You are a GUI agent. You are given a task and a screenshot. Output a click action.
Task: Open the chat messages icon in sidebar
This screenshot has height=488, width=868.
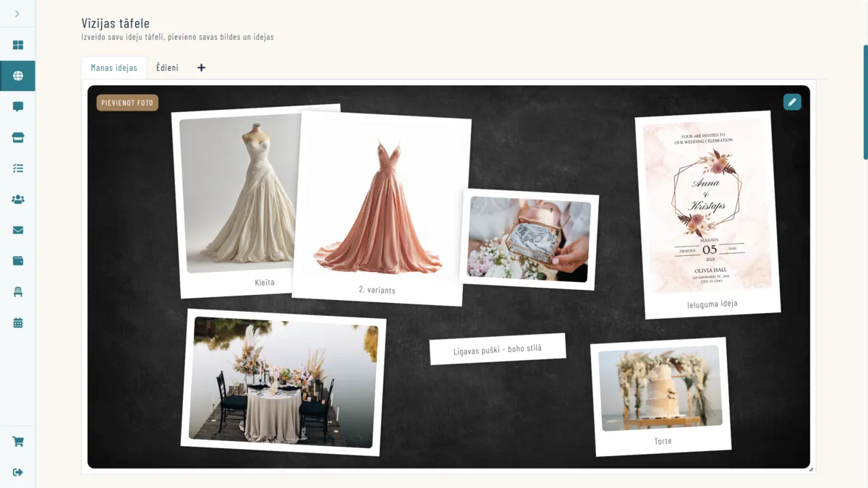[17, 107]
